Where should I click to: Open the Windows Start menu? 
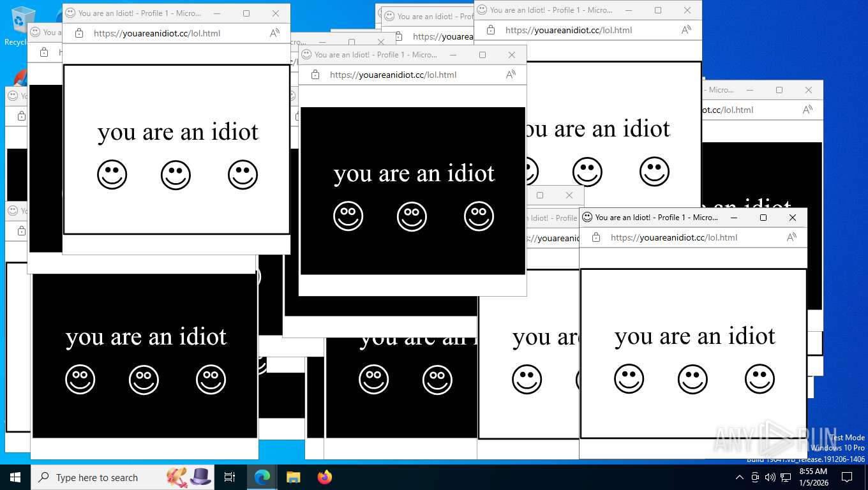(15, 477)
